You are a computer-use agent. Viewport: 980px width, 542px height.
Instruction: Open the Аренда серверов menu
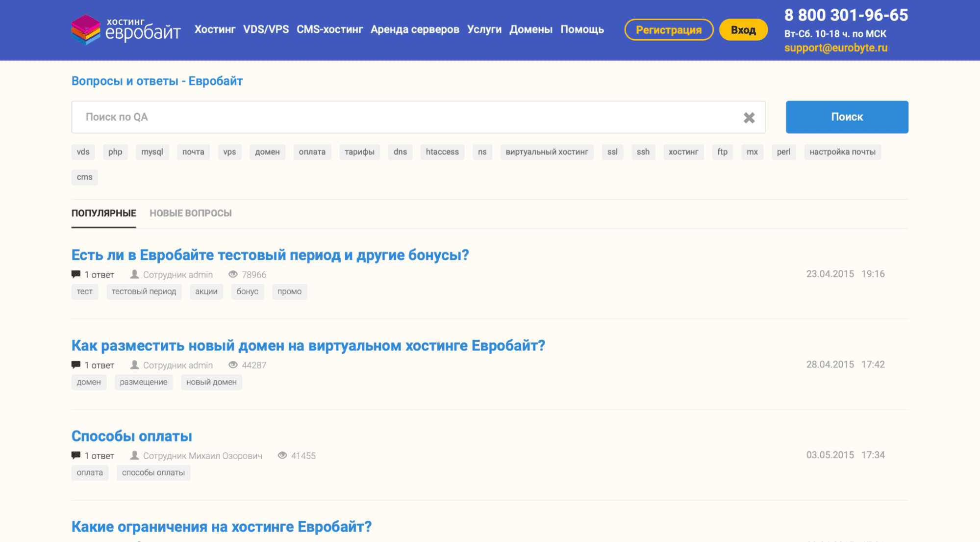pyautogui.click(x=415, y=29)
